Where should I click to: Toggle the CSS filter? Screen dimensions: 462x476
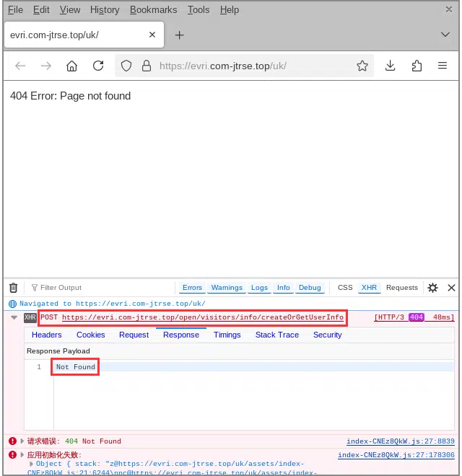[x=345, y=288]
